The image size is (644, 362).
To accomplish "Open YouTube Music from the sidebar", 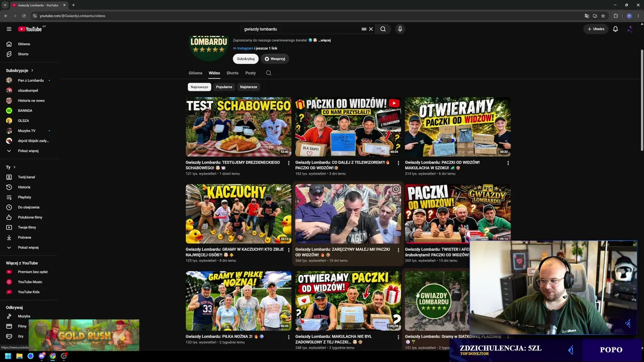I will (x=29, y=282).
